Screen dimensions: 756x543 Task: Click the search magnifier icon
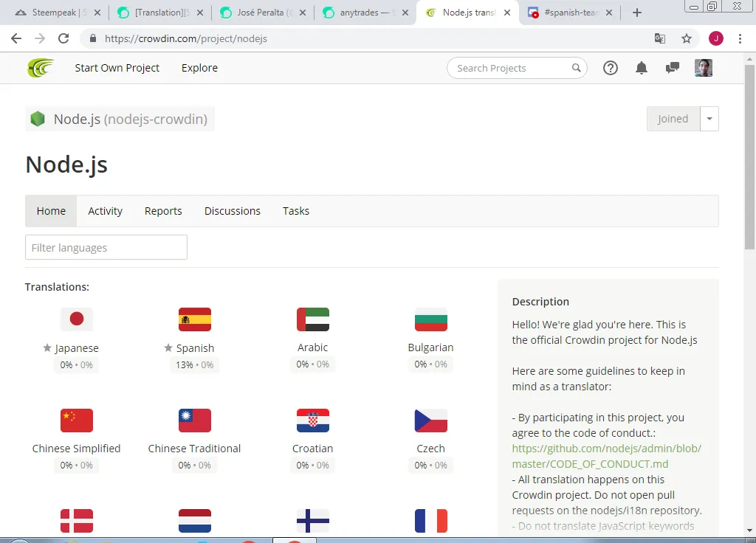pos(576,68)
